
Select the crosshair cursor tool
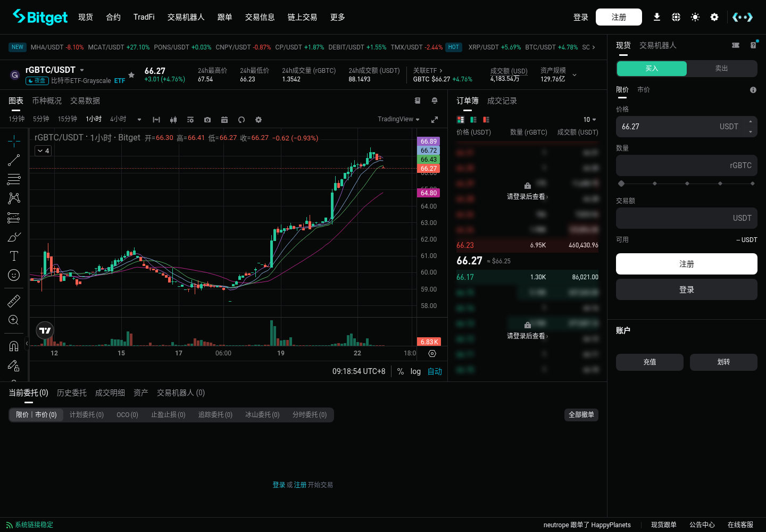point(14,140)
